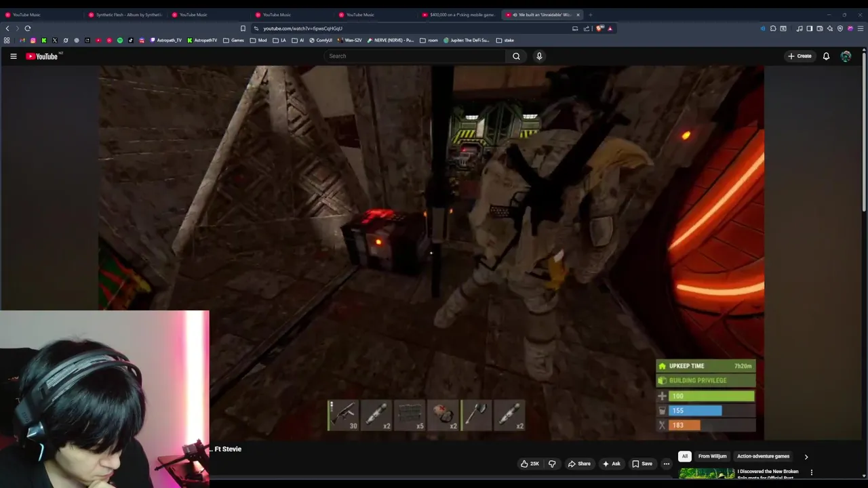868x488 pixels.
Task: Click the YouTube search box
Action: [414, 56]
